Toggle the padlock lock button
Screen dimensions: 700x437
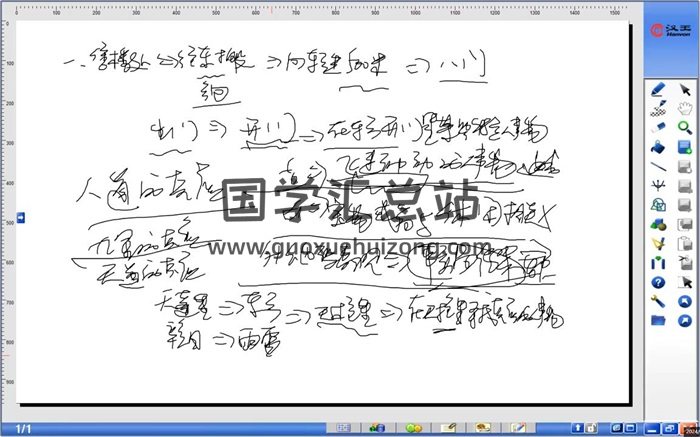tap(591, 428)
